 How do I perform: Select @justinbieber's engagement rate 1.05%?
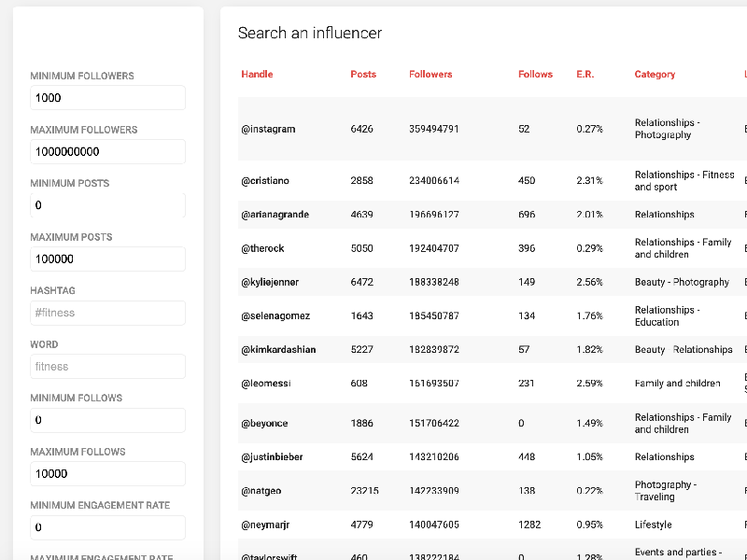tap(589, 457)
